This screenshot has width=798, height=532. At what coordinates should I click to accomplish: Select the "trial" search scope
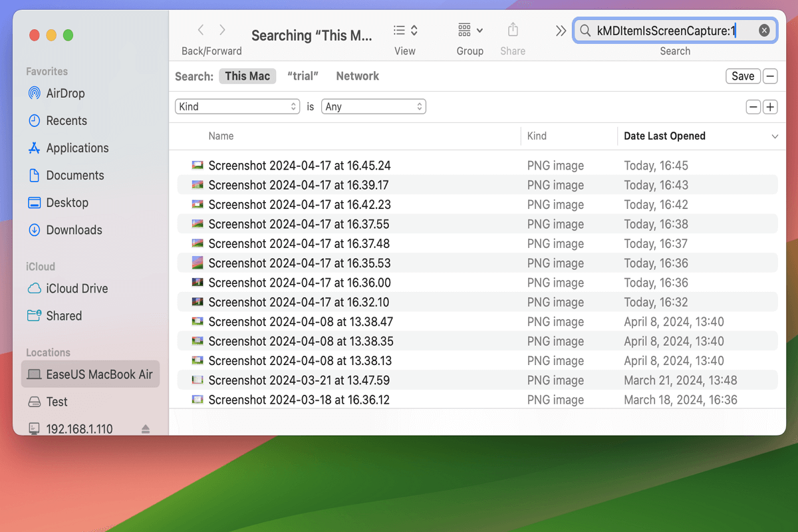click(x=303, y=76)
